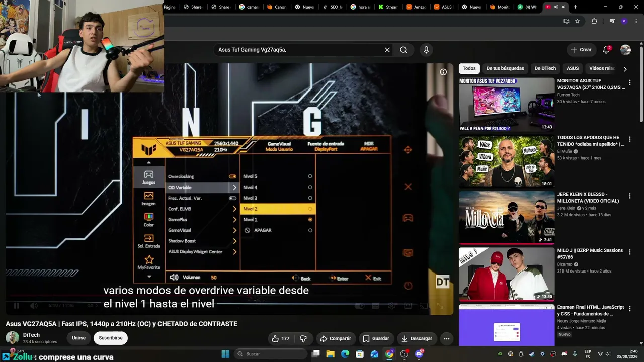This screenshot has width=644, height=362.
Task: Open the Windows Start menu
Action: tap(225, 354)
